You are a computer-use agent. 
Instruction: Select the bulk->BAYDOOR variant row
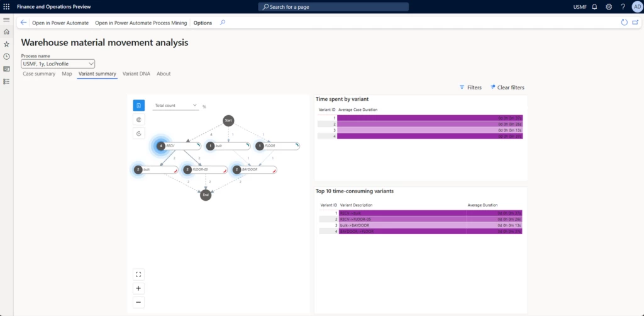coord(421,225)
